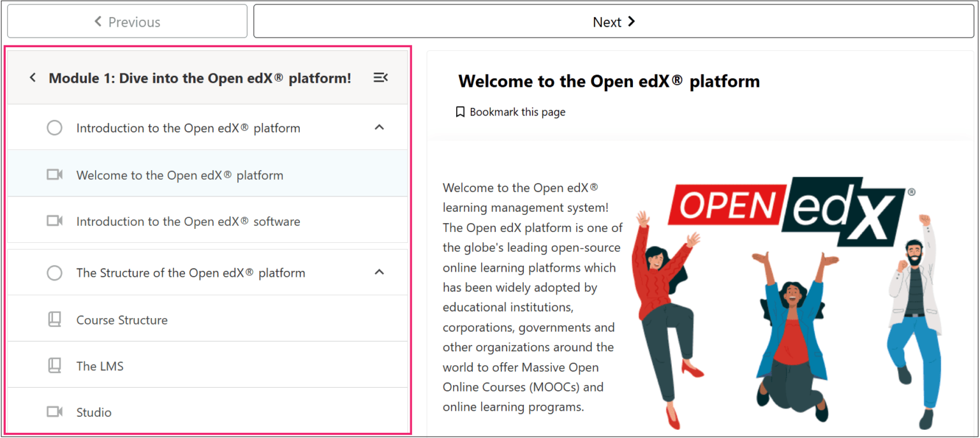Collapse the sidebar using the collapse-outline icon
The width and height of the screenshot is (980, 438).
381,77
